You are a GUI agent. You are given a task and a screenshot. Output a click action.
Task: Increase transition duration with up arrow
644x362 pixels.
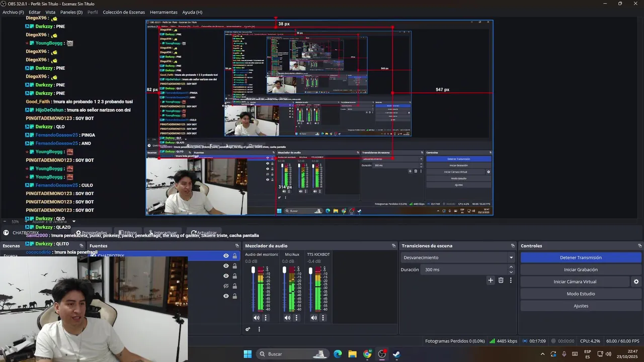[511, 267]
